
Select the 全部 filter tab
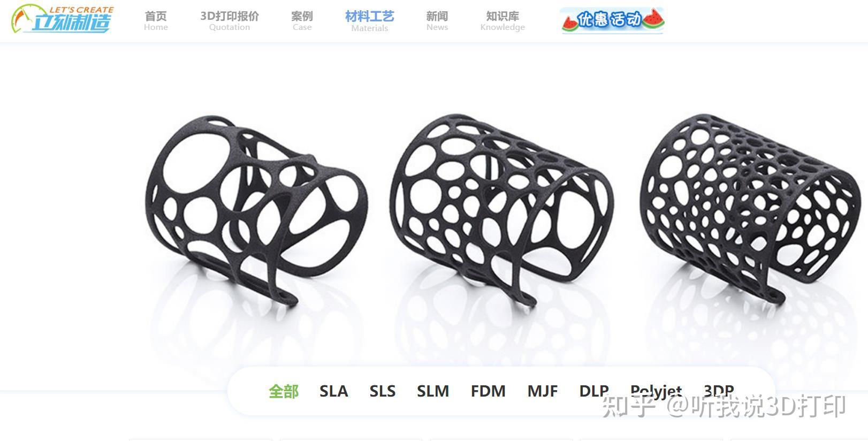[284, 391]
